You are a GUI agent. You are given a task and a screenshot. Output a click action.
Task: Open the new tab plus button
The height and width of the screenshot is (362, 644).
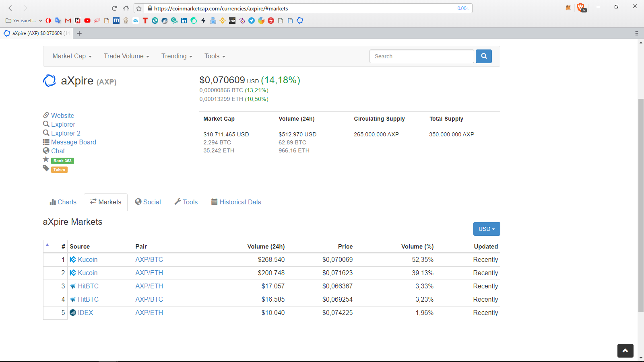point(79,33)
